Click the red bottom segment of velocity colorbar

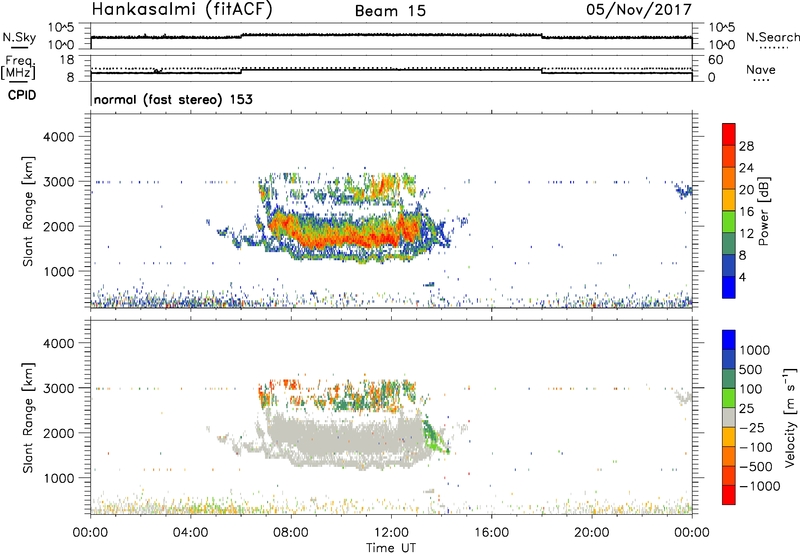729,495
